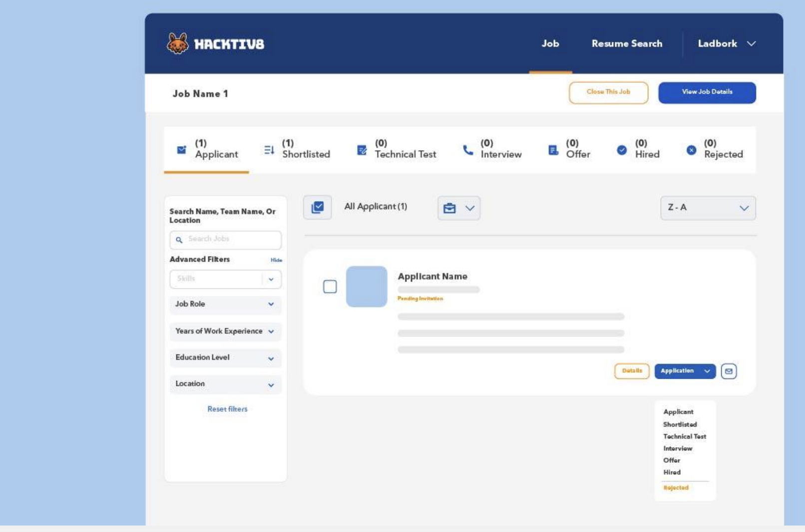Screen dimensions: 805x532
Task: Click the Shortlisted sort-list icon
Action: [269, 150]
